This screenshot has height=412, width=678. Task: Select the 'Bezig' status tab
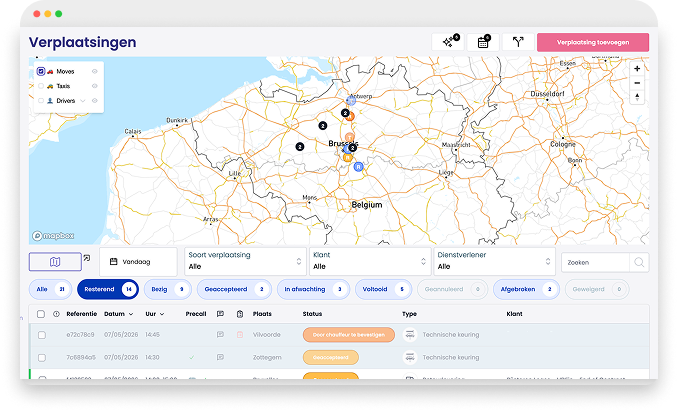tap(168, 289)
